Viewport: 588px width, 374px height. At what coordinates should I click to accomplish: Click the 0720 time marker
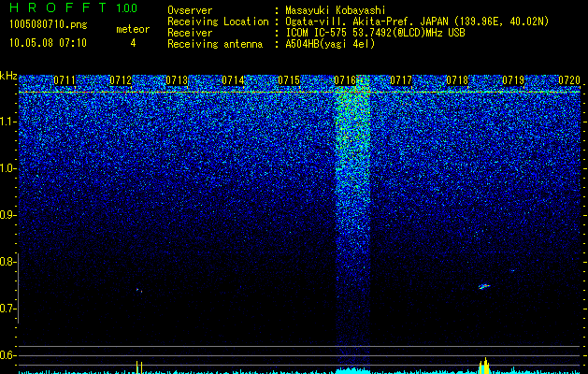pos(569,80)
